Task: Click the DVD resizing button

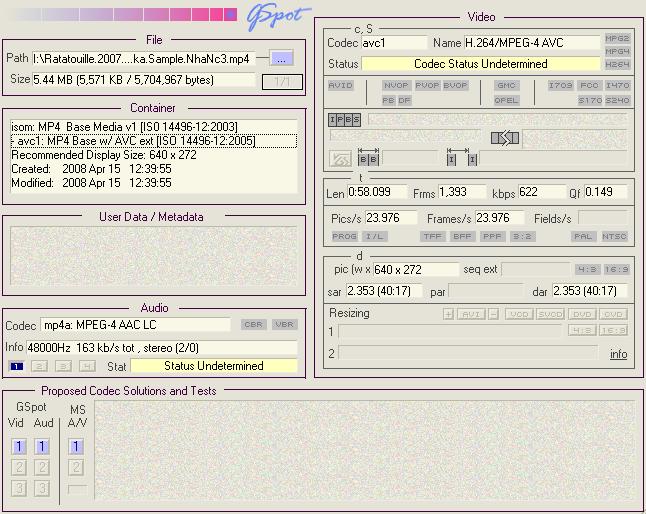Action: [582, 314]
